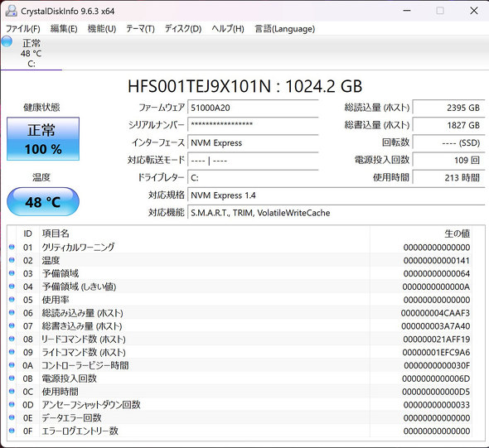This screenshot has width=489, height=448.
Task: Click the masked serial number field
Action: click(253, 125)
